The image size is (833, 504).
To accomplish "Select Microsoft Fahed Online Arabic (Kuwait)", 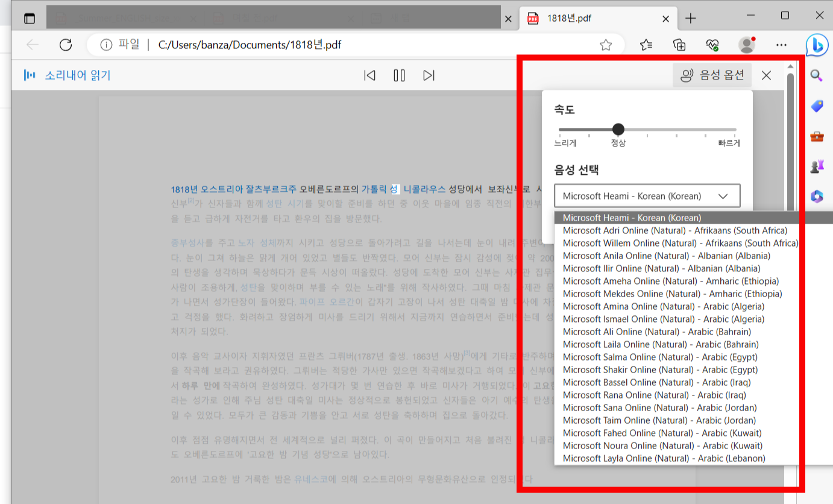I will (x=693, y=433).
